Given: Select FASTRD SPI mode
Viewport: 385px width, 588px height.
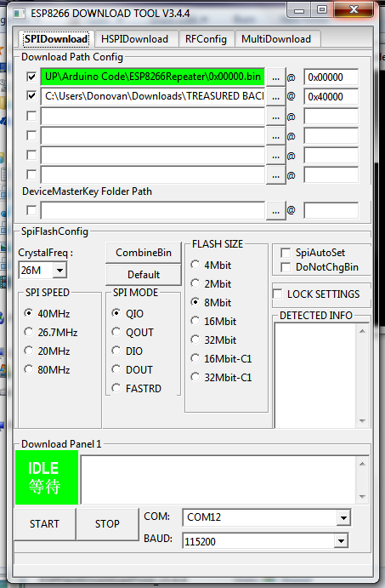Looking at the screenshot, I should tap(137, 389).
